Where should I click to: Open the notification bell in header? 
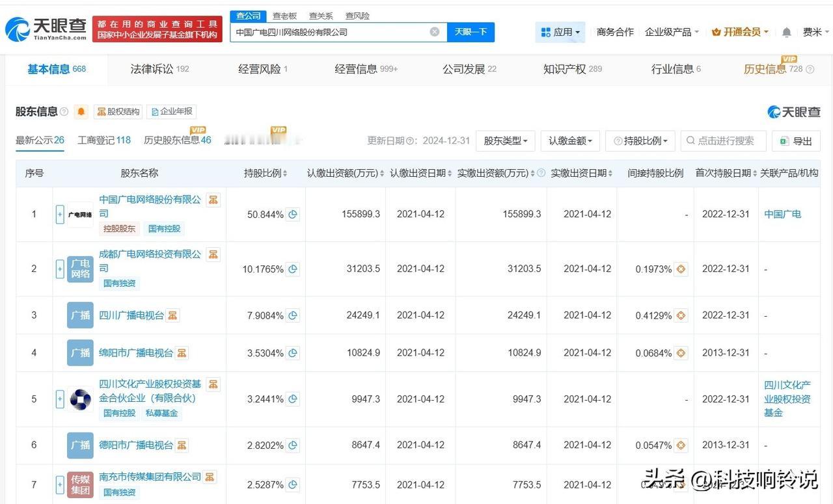click(787, 32)
